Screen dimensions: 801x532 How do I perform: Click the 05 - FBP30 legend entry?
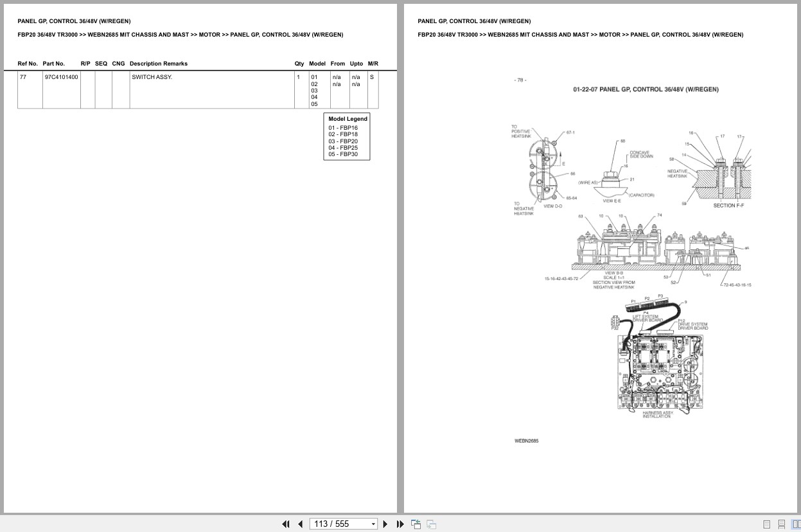(343, 154)
